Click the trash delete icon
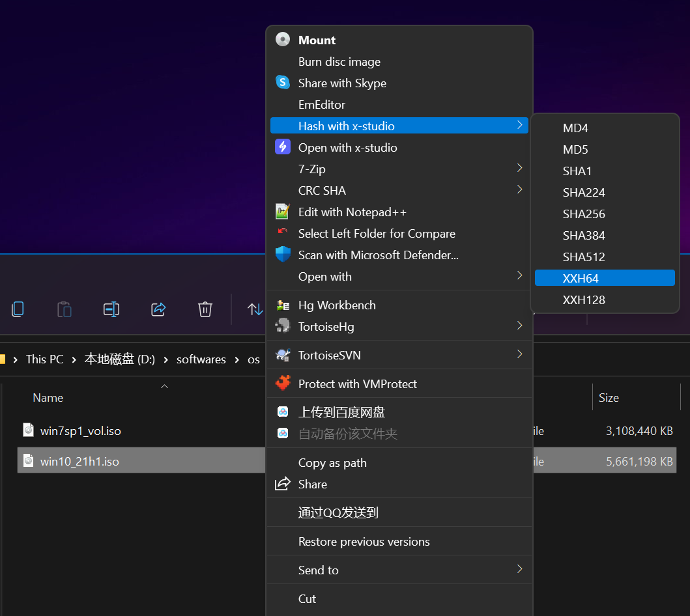 pyautogui.click(x=205, y=309)
